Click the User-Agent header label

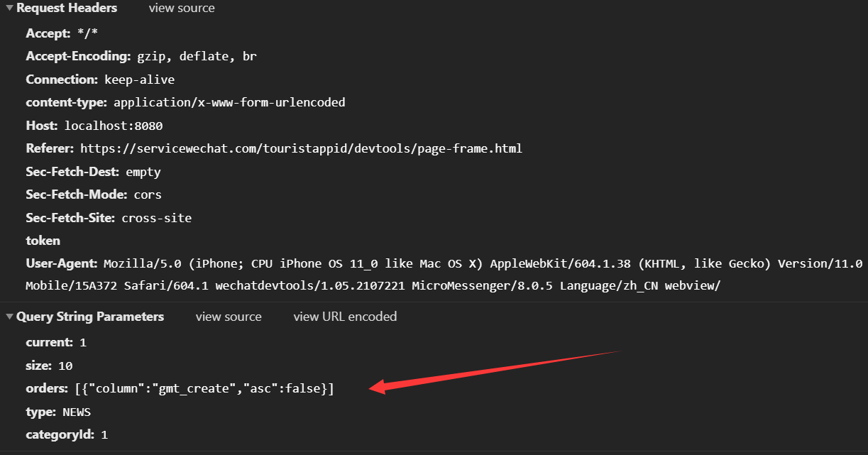pyautogui.click(x=61, y=263)
